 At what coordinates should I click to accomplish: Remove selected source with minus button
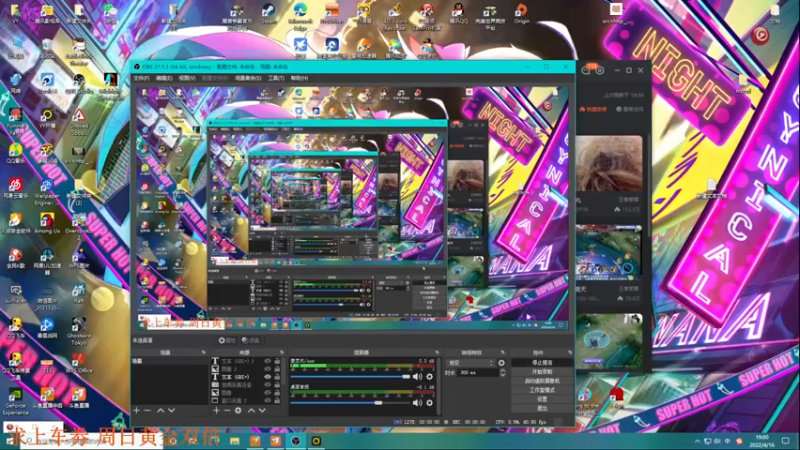click(227, 410)
